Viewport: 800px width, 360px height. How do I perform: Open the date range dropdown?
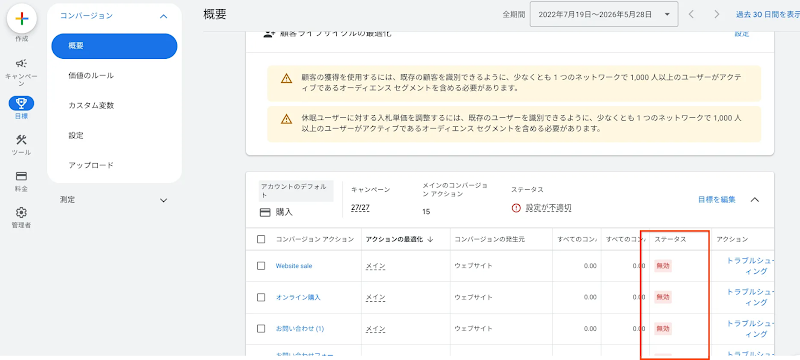coord(604,14)
